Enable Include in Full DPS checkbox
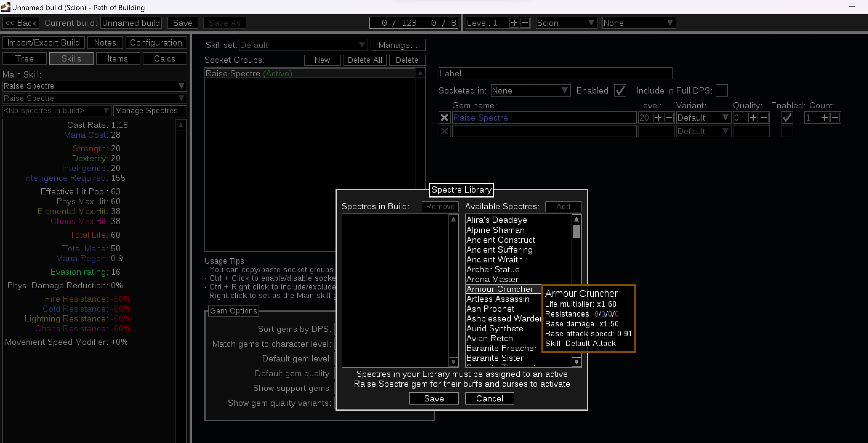Viewport: 868px width, 443px height. click(x=721, y=91)
